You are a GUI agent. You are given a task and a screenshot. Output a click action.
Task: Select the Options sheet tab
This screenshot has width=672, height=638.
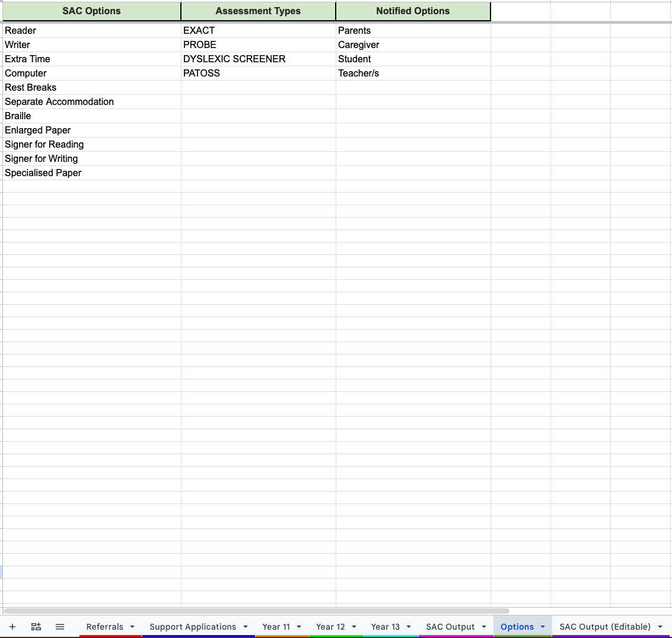517,627
